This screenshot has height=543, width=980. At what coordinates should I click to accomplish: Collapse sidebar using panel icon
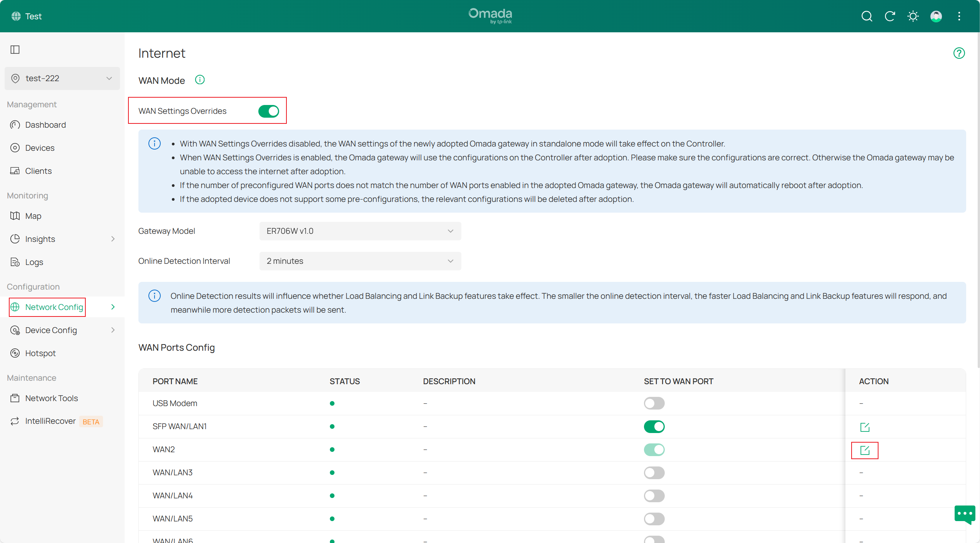15,50
